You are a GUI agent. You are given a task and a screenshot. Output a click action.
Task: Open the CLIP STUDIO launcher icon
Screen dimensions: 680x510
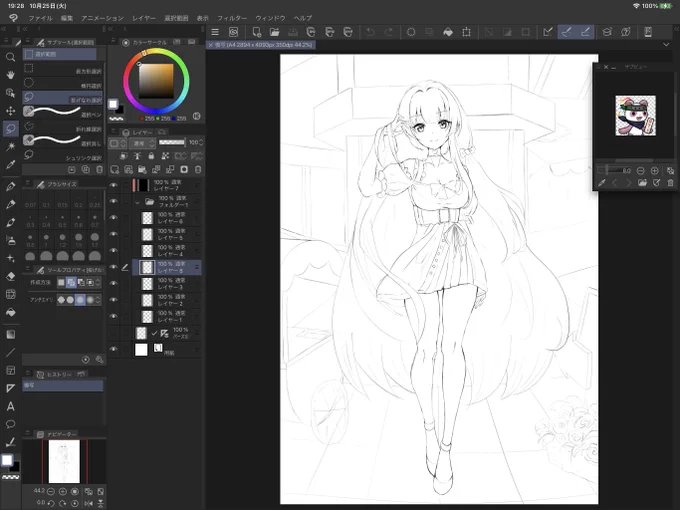coord(233,32)
